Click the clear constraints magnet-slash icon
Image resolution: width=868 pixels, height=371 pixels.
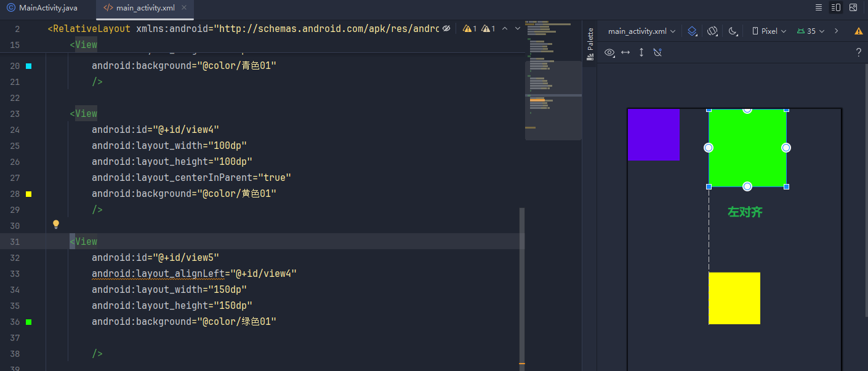(x=657, y=52)
